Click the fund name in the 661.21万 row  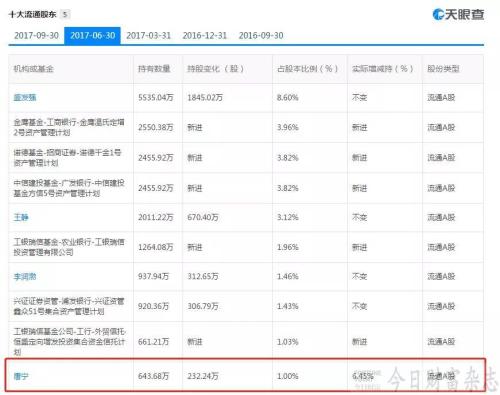pyautogui.click(x=70, y=342)
